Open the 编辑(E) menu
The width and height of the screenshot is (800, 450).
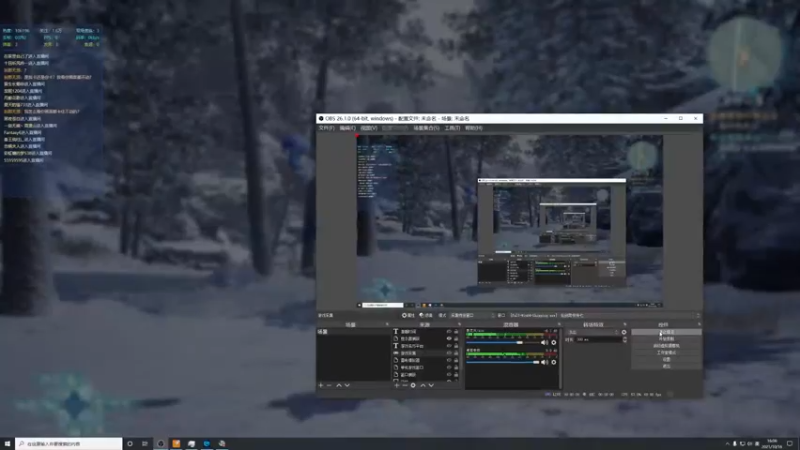pos(347,128)
